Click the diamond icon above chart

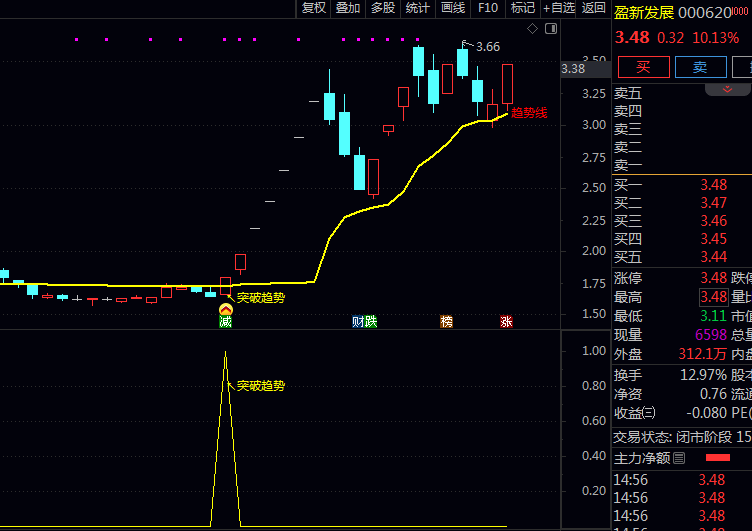click(532, 29)
